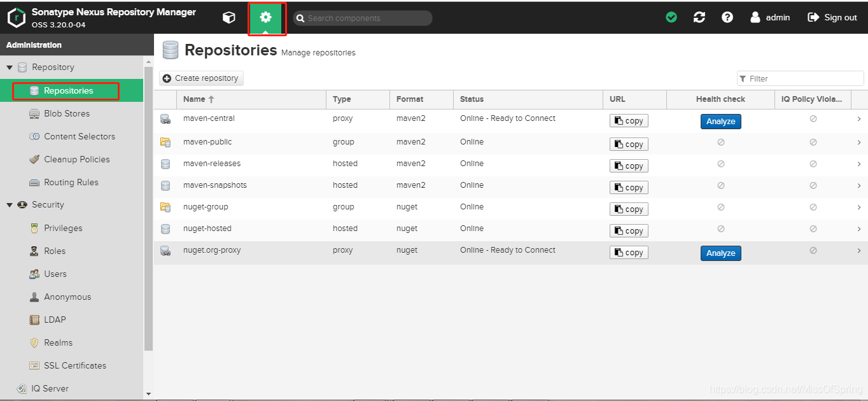Open nuget.org-proxy row chevron
The image size is (868, 401).
point(859,251)
